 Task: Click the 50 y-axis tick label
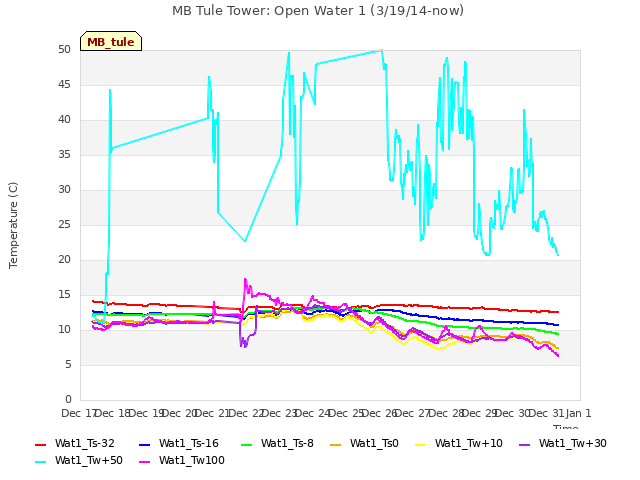point(64,50)
